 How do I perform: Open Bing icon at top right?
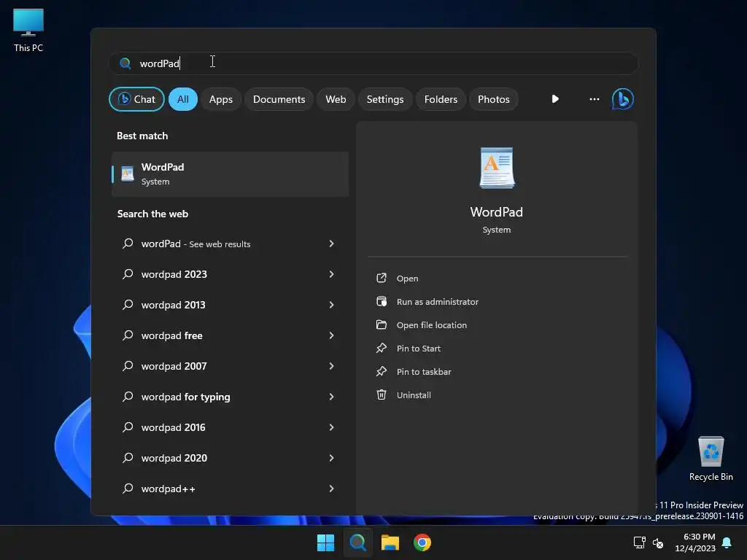623,99
